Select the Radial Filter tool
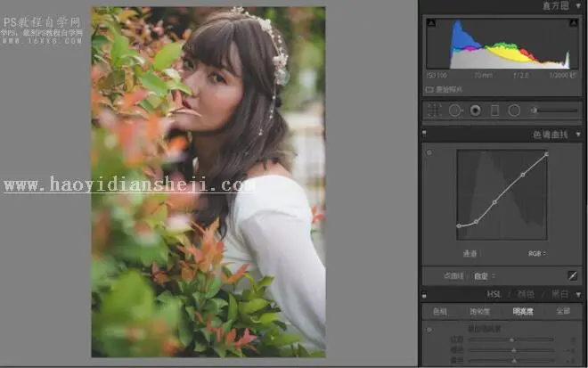 pyautogui.click(x=514, y=110)
